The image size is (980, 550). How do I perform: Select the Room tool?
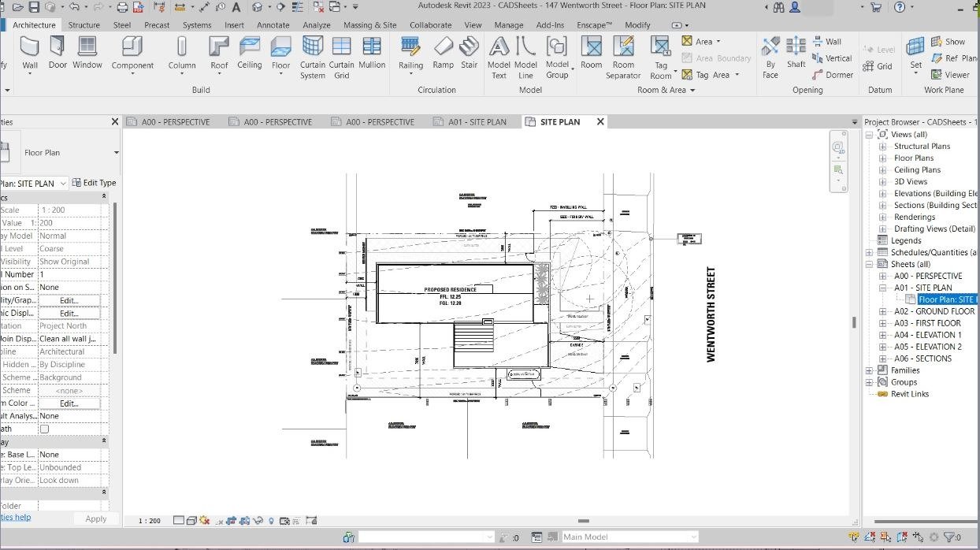click(592, 53)
